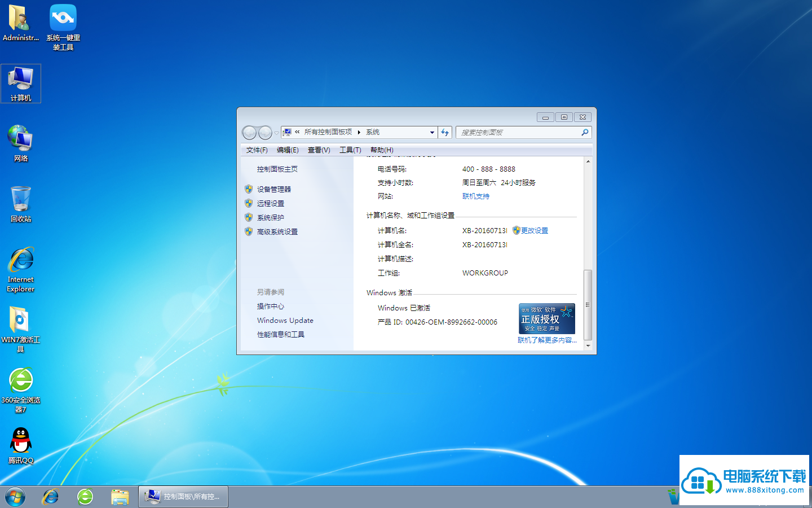Click the phone number 400 - 888 - 8888

489,169
